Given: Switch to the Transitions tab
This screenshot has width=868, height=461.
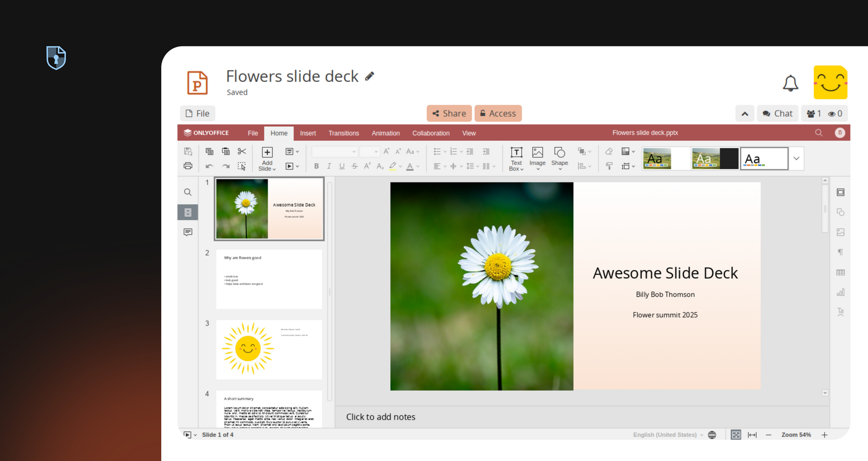Looking at the screenshot, I should click(x=343, y=133).
